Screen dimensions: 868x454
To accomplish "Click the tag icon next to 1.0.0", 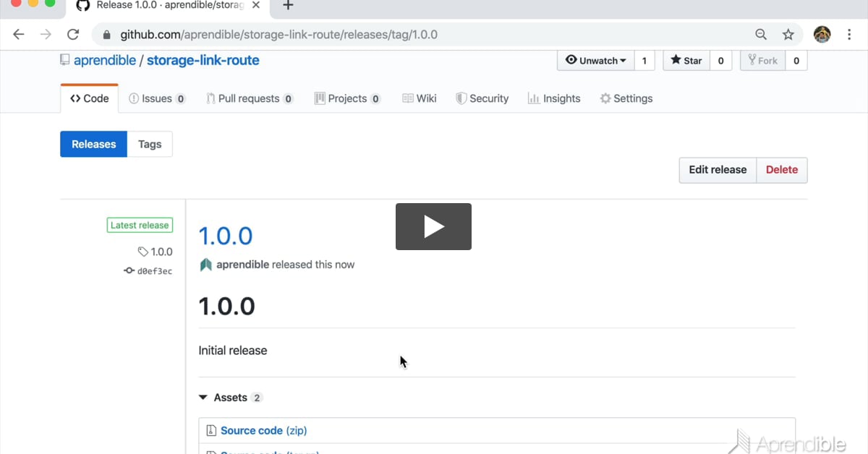I will tap(143, 252).
